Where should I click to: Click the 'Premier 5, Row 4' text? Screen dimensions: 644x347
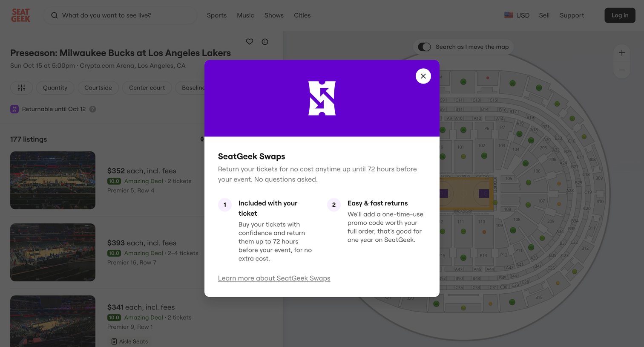tap(131, 191)
